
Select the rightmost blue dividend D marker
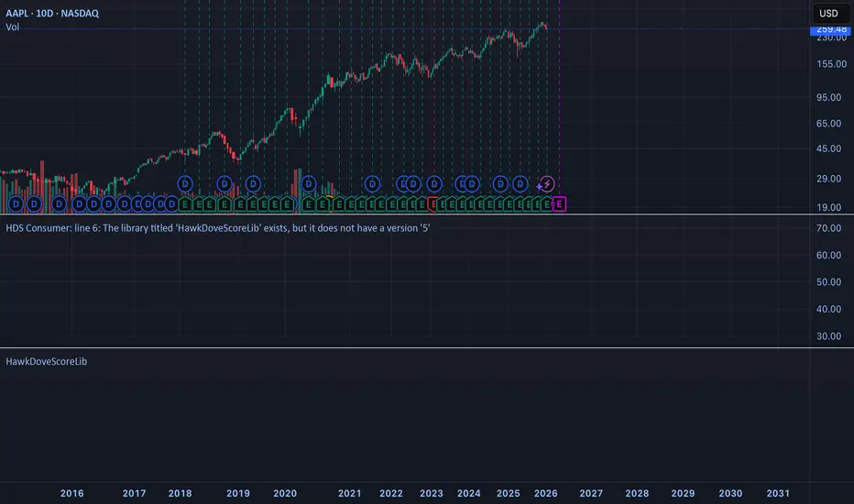click(x=520, y=183)
